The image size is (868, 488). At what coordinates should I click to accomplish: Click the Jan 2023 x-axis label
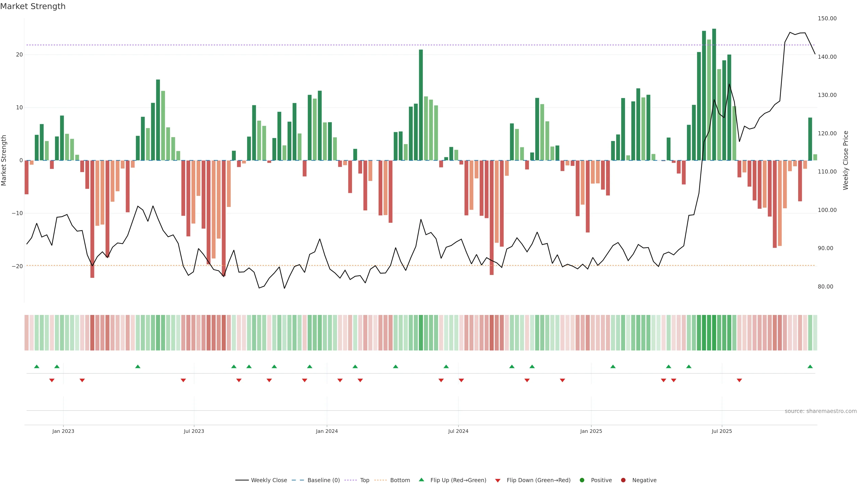63,431
